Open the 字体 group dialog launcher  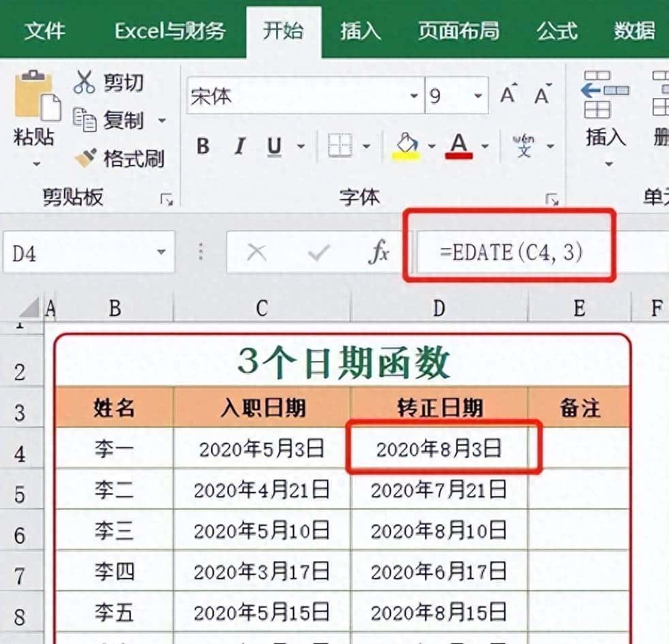point(553,198)
